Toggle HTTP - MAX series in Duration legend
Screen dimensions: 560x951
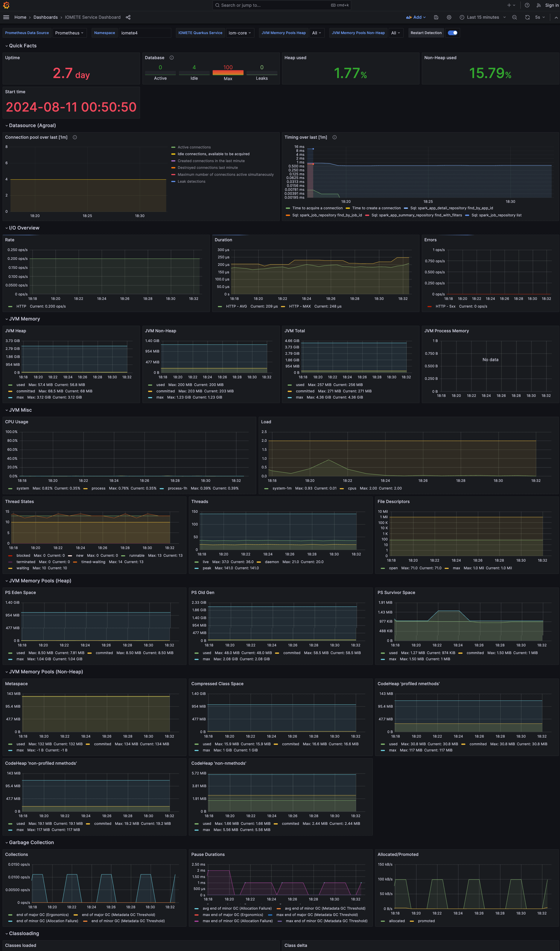(300, 306)
